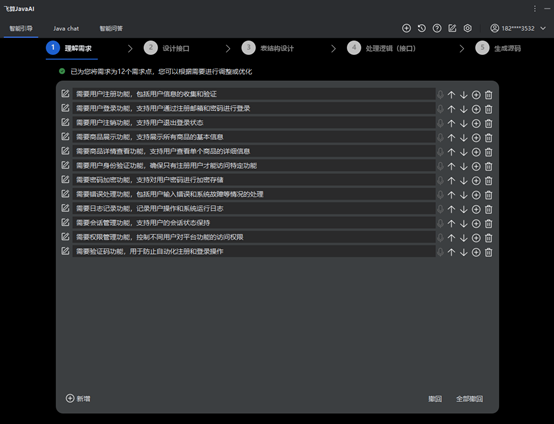Delete the 用户登录功能 requirement row
554x424 pixels.
(488, 109)
